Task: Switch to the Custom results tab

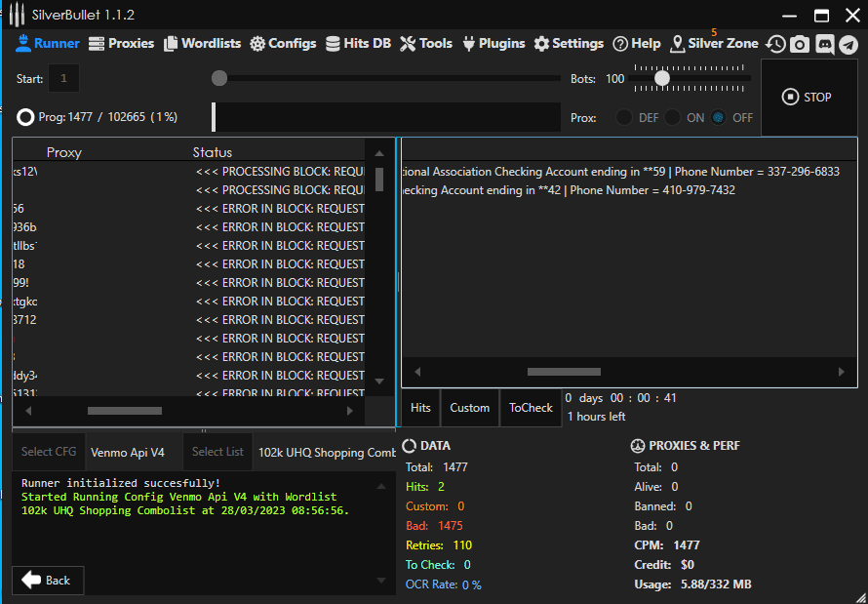Action: 469,408
